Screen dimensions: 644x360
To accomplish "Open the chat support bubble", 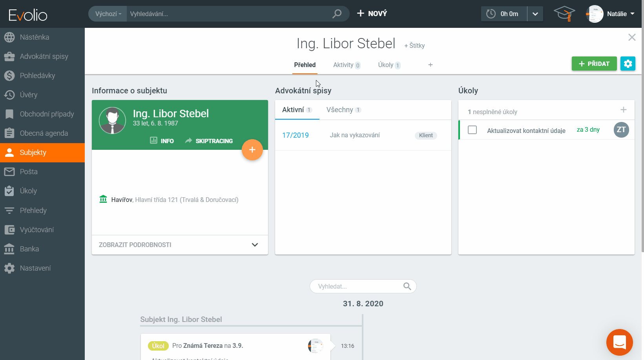I will point(619,342).
